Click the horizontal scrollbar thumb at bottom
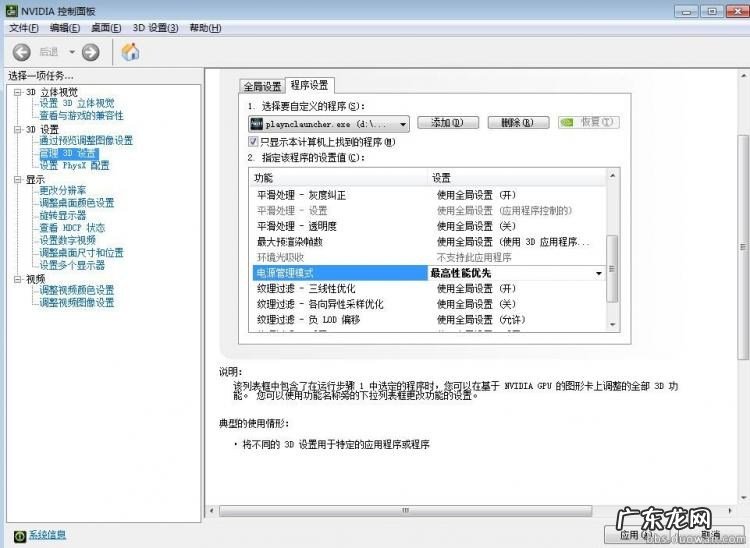 [406, 511]
